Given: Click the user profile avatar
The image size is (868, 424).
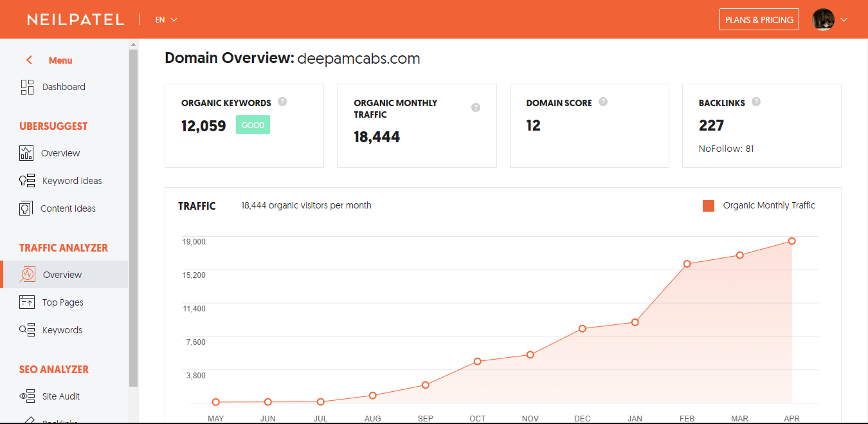Looking at the screenshot, I should click(x=823, y=19).
